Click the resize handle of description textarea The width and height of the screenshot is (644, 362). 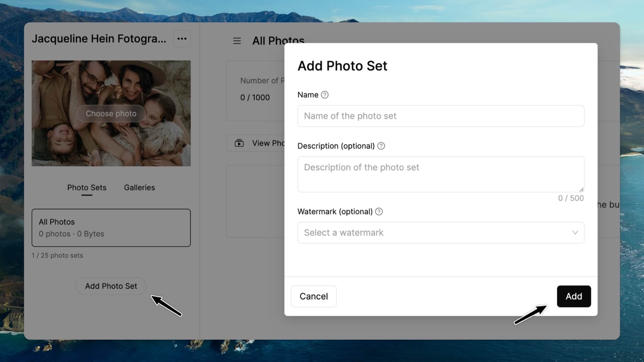pos(581,189)
